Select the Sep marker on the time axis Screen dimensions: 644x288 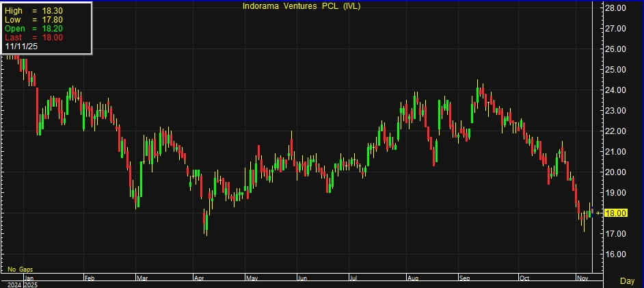(464, 278)
